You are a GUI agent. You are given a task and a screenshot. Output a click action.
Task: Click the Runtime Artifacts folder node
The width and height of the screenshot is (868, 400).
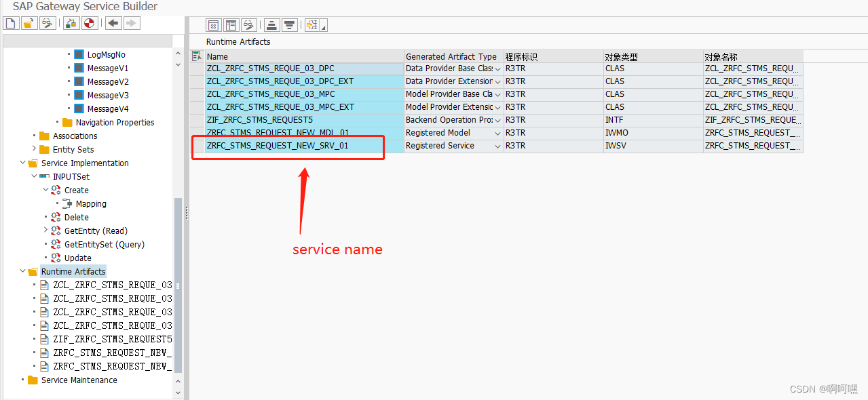pos(73,271)
